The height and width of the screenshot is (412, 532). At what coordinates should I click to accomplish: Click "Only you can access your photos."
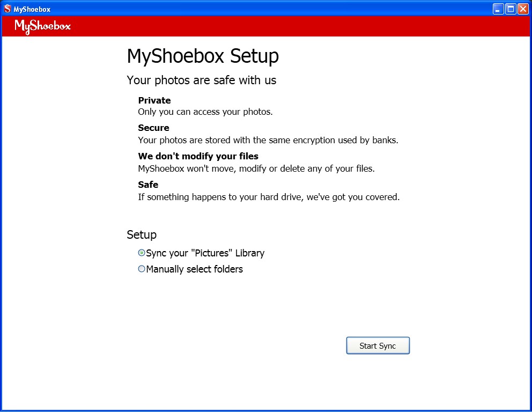coord(205,112)
